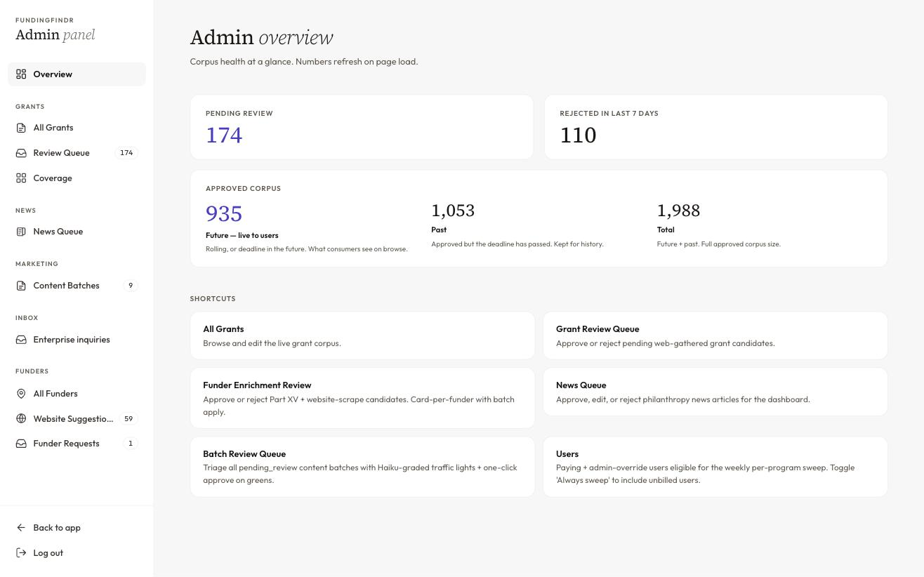Click the 9 badge beside Content Batches
The height and width of the screenshot is (577, 924).
coord(131,286)
